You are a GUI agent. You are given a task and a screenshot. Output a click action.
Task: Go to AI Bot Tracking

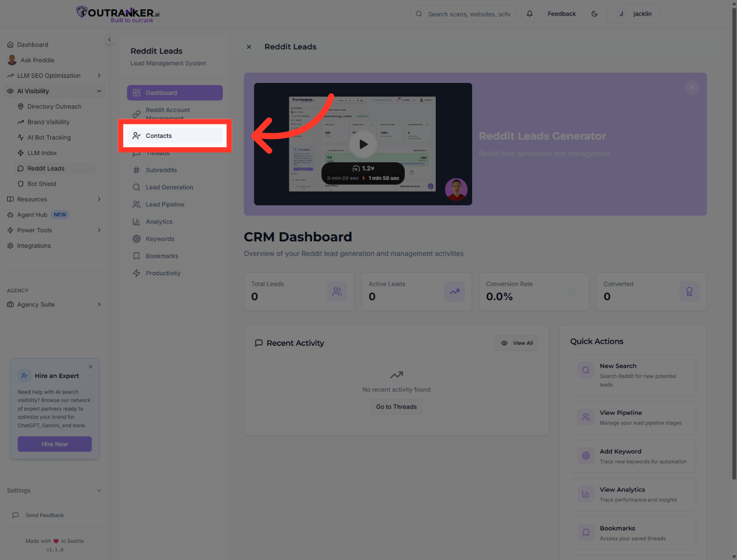[x=49, y=137]
